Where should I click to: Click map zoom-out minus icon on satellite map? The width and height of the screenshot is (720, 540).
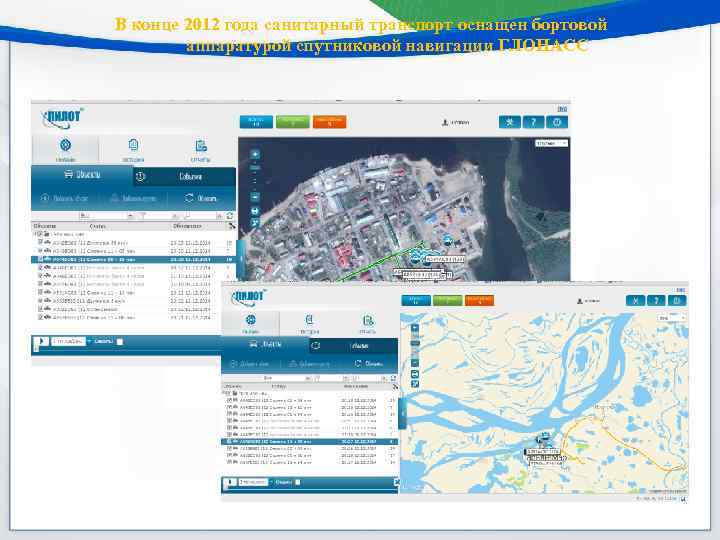pyautogui.click(x=255, y=197)
